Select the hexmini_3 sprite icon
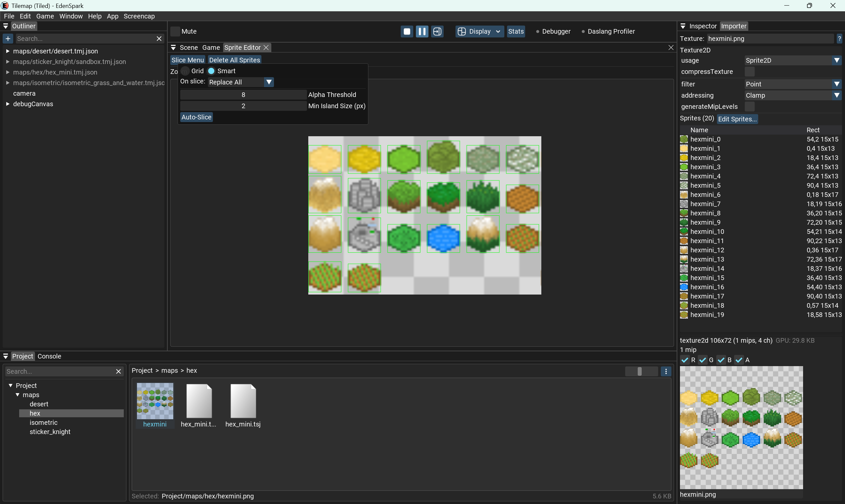Viewport: 845px width, 504px height. pos(684,167)
